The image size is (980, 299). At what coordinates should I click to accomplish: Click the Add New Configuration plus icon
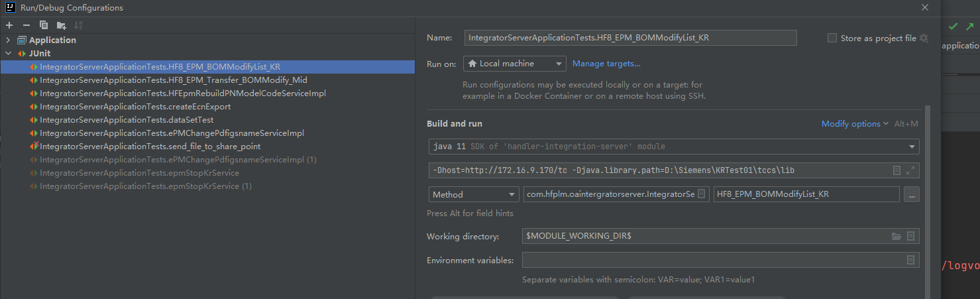pos(9,25)
